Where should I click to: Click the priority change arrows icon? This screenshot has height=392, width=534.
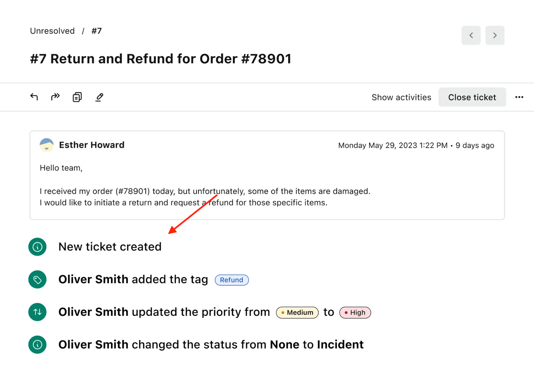point(37,312)
